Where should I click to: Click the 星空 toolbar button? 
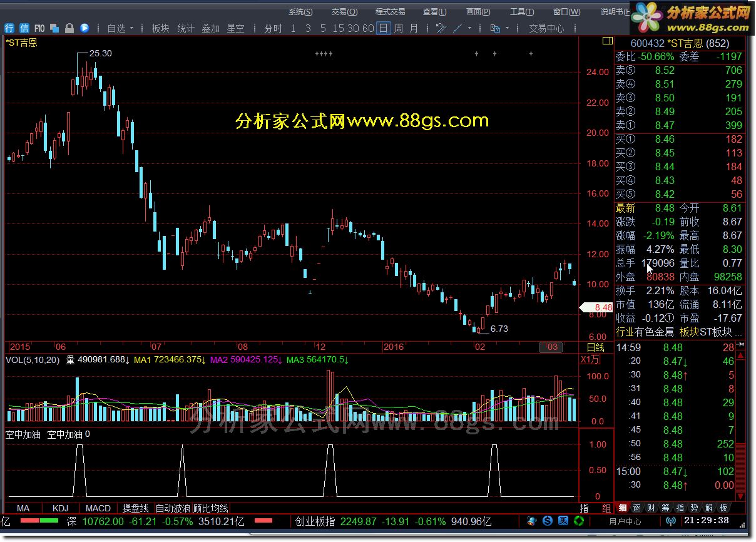(235, 28)
